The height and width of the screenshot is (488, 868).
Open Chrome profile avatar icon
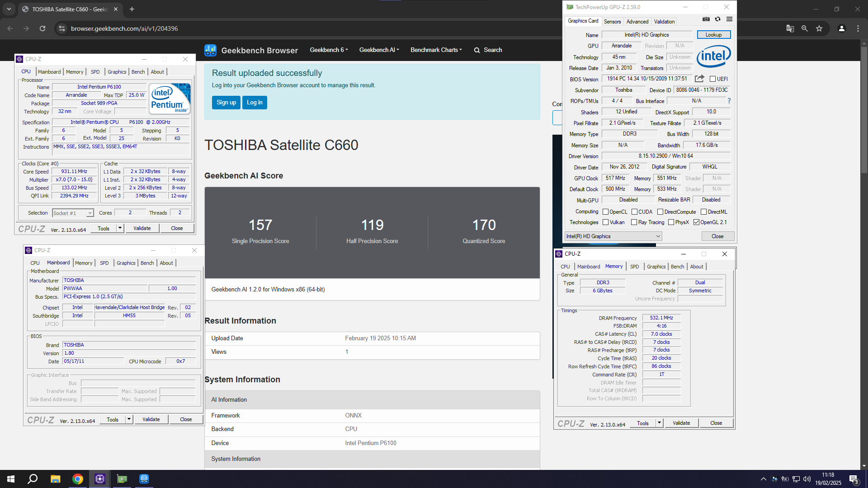(841, 28)
